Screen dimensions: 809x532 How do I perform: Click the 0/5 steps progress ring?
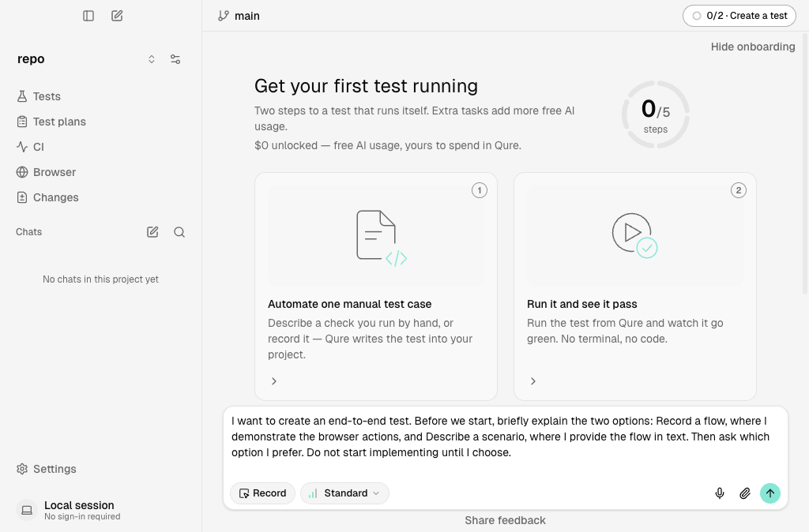[655, 114]
